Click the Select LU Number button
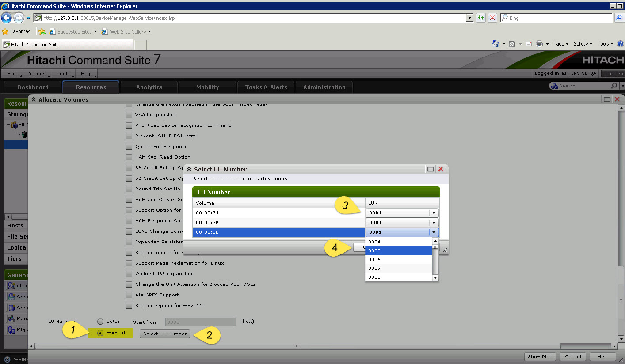The image size is (625, 364). click(x=165, y=334)
